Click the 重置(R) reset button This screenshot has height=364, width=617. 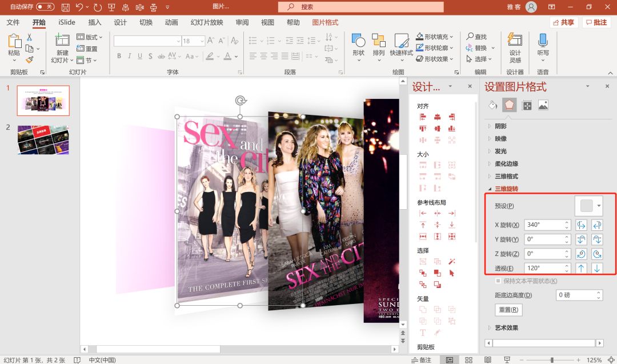(508, 310)
